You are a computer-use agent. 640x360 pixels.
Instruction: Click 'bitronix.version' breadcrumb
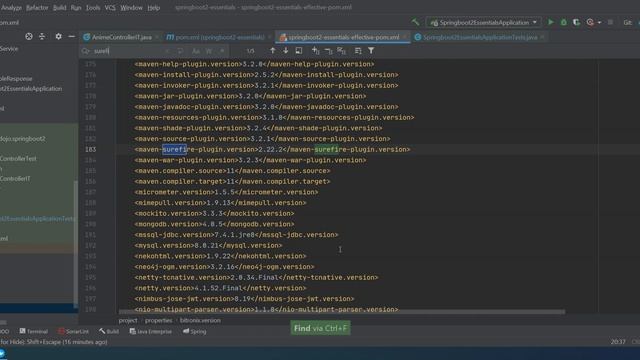[200, 320]
